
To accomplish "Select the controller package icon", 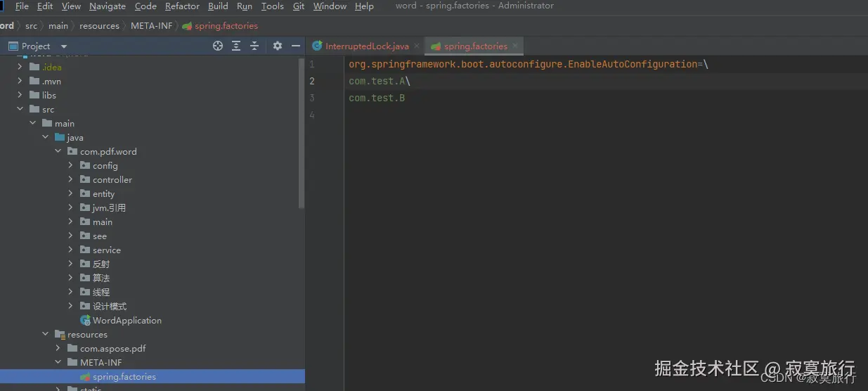I will coord(85,179).
